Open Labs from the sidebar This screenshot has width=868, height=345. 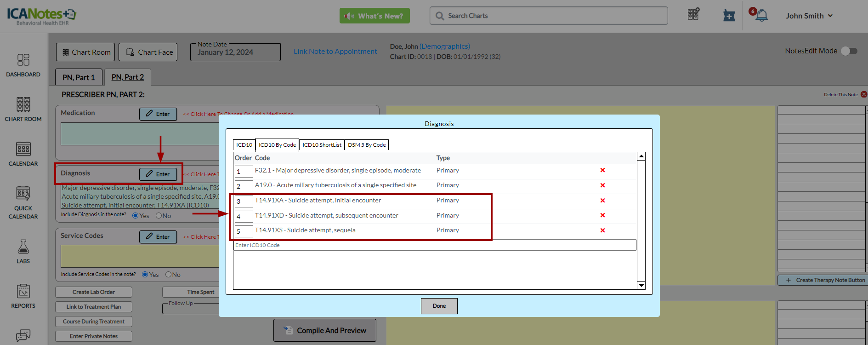[23, 251]
